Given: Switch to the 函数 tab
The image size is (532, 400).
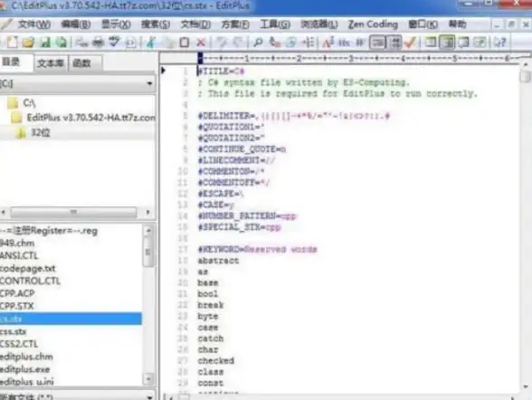Looking at the screenshot, I should tap(85, 63).
